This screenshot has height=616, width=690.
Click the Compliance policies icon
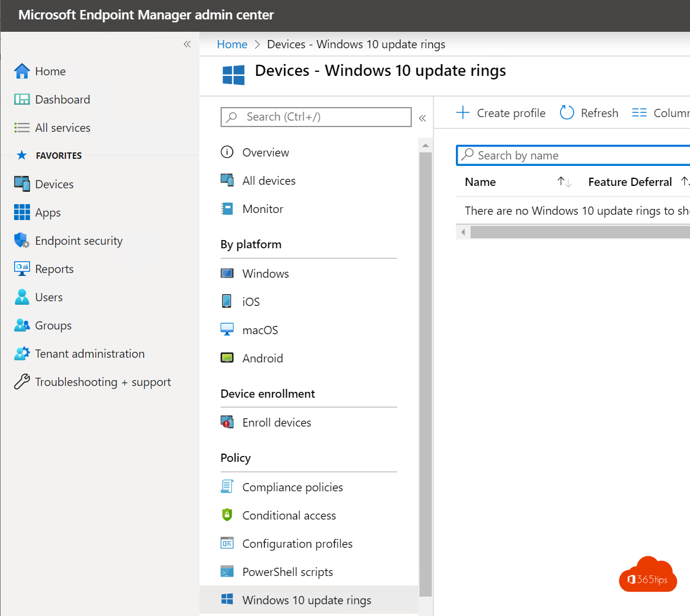pyautogui.click(x=227, y=487)
